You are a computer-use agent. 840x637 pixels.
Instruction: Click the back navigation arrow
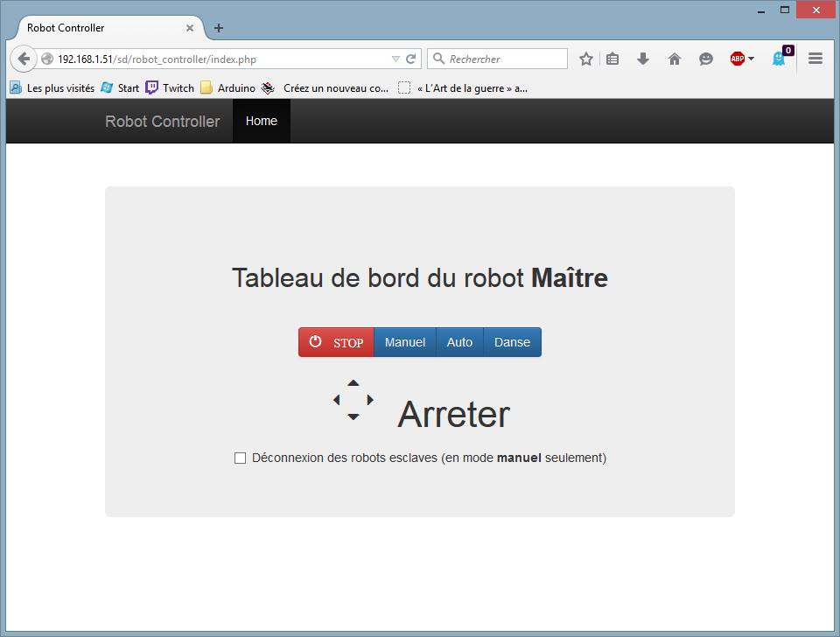tap(22, 59)
